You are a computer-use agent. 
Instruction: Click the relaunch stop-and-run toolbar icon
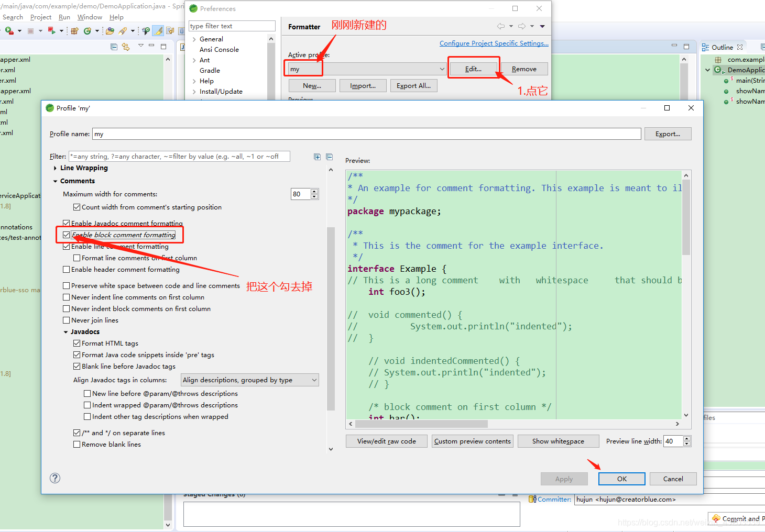(x=51, y=31)
